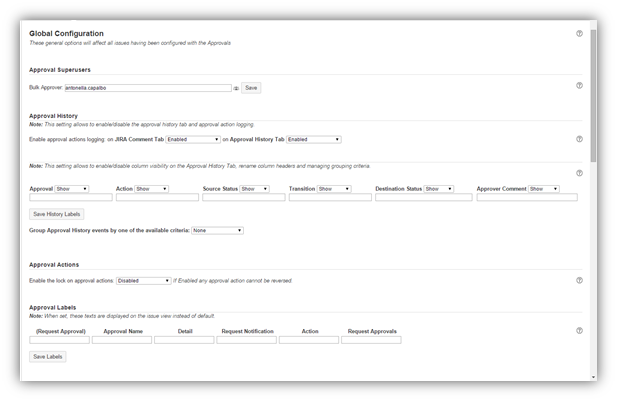Click the Save Labels button
The width and height of the screenshot is (617, 401).
click(47, 356)
